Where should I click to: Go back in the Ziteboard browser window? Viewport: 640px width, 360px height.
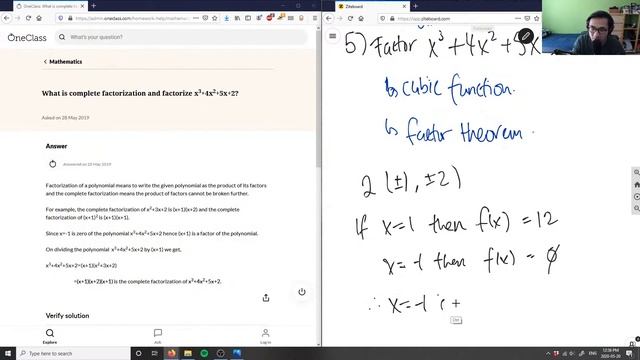329,18
